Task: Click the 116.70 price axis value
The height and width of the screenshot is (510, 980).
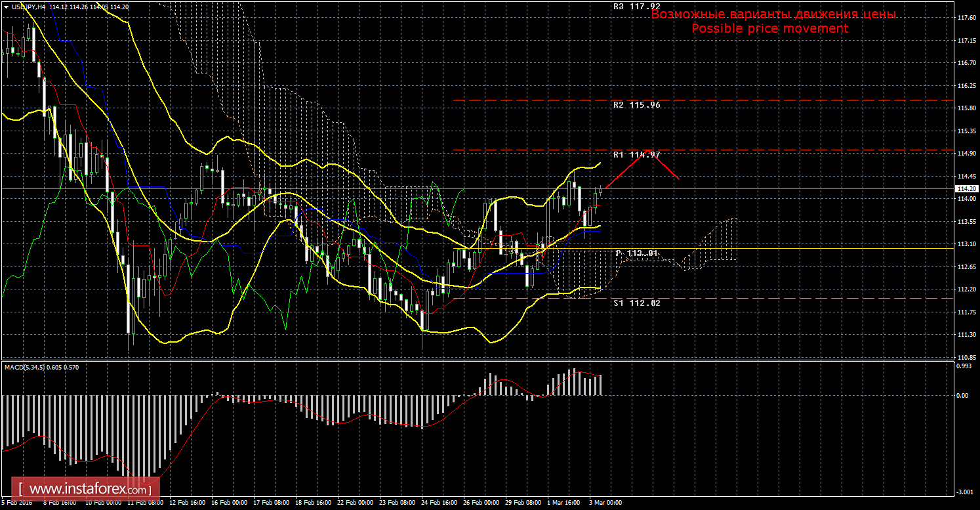Action: click(x=967, y=64)
